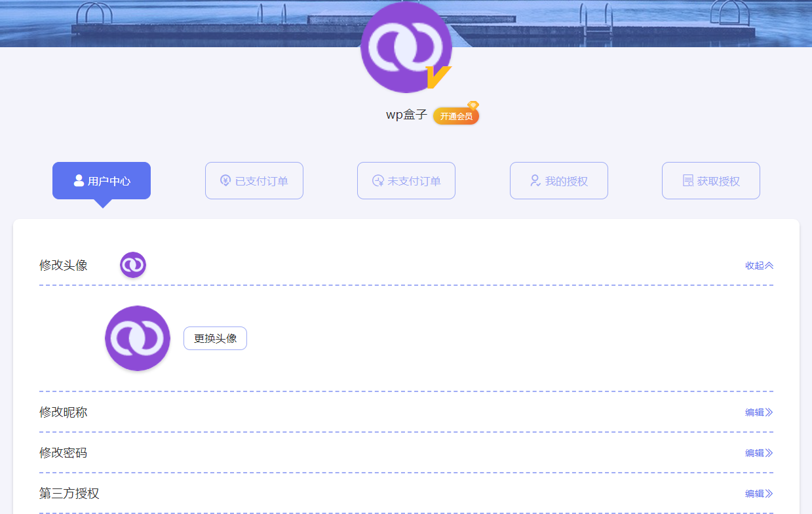Click the orange 开通会员 button
The image size is (812, 514).
456,114
